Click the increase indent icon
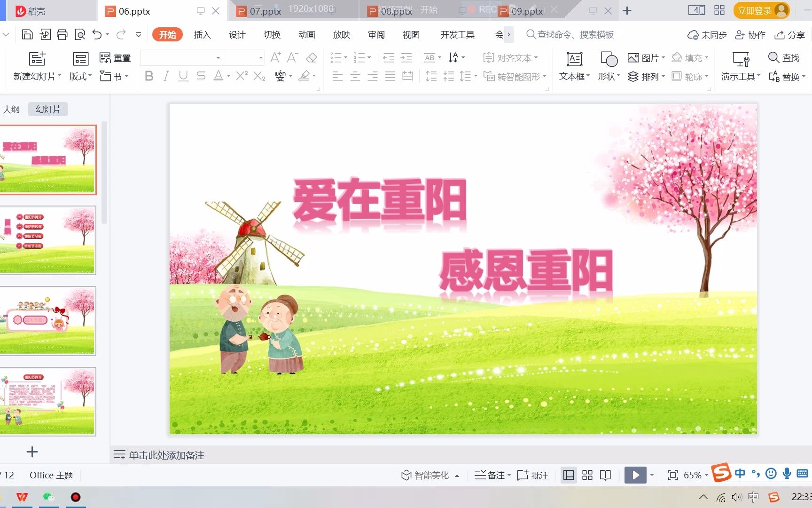 (x=406, y=58)
